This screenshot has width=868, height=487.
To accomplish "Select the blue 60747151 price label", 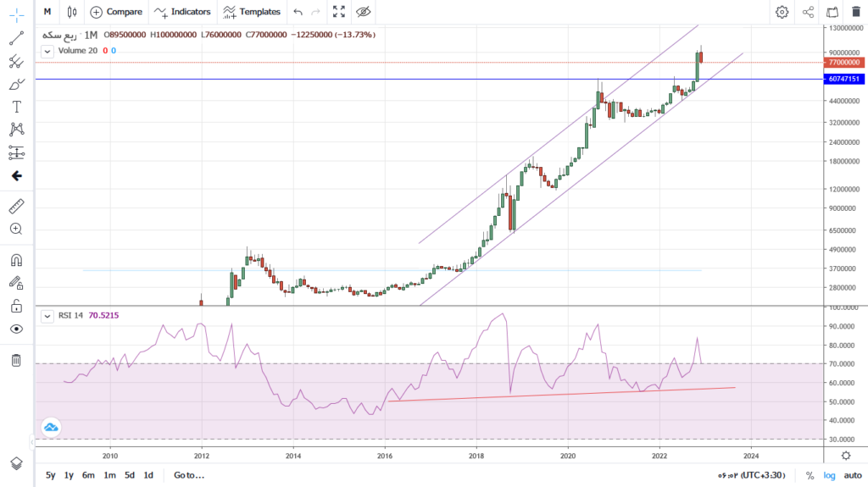I will click(844, 79).
